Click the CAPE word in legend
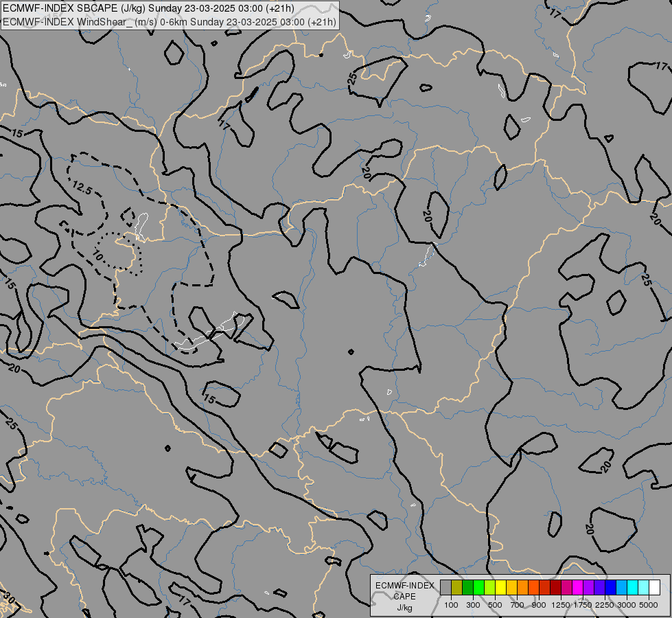Viewport: 672px width, 618px height. [404, 597]
